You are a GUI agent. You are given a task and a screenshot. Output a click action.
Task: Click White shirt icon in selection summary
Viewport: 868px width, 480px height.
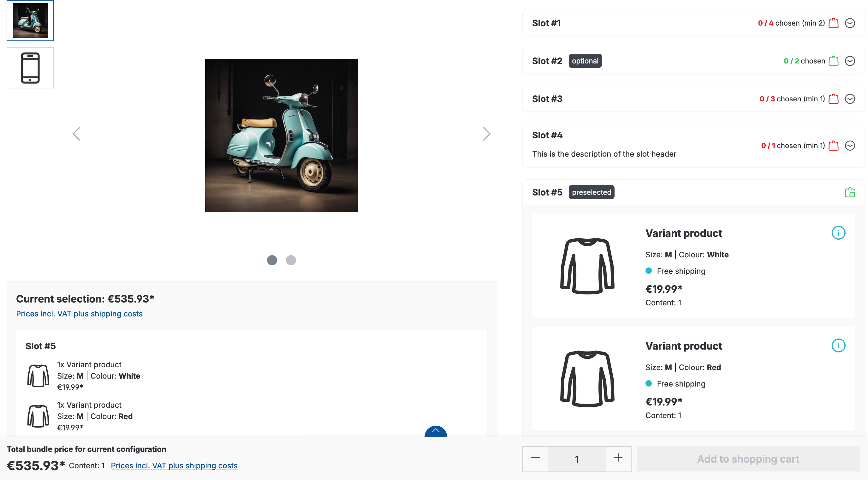38,376
